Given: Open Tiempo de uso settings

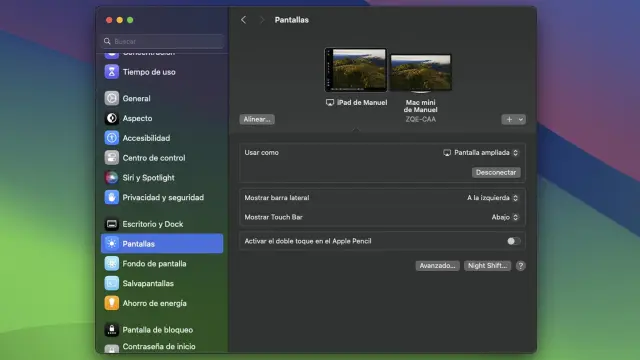Looking at the screenshot, I should pyautogui.click(x=162, y=72).
